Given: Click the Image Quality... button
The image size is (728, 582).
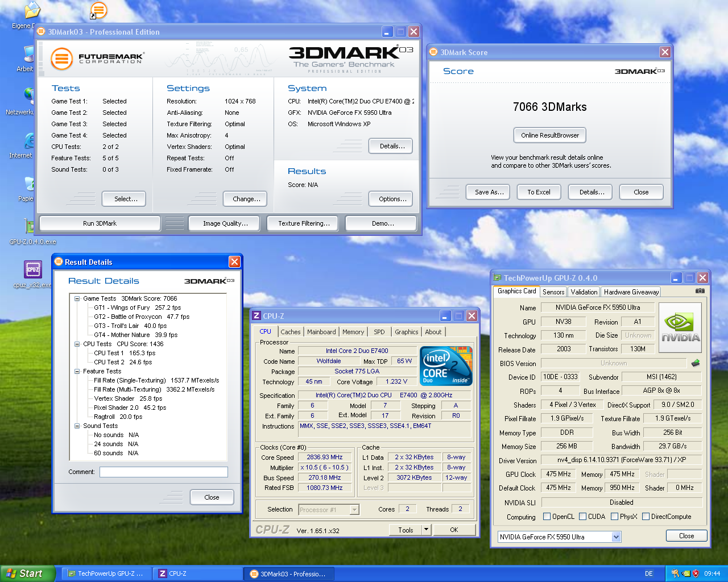Looking at the screenshot, I should (x=225, y=223).
